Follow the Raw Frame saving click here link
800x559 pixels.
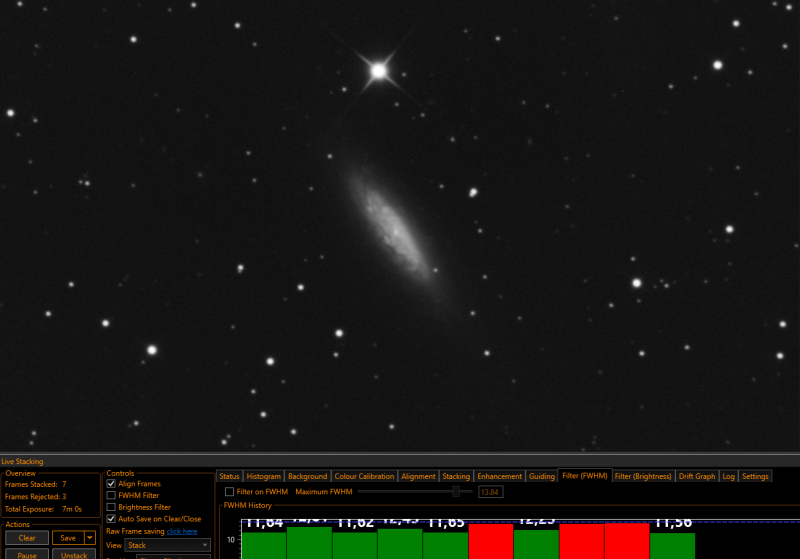click(x=182, y=531)
